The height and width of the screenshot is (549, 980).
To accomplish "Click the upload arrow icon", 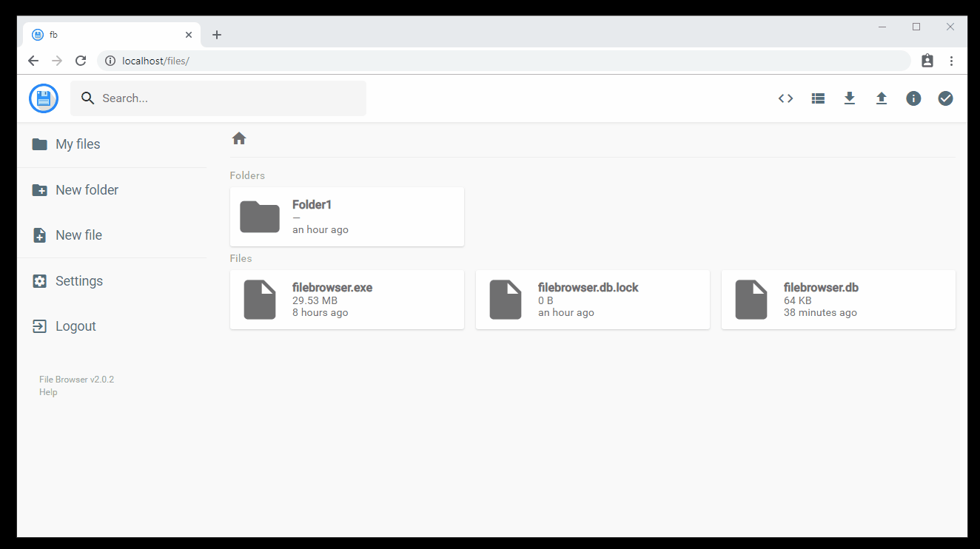I will click(x=882, y=98).
